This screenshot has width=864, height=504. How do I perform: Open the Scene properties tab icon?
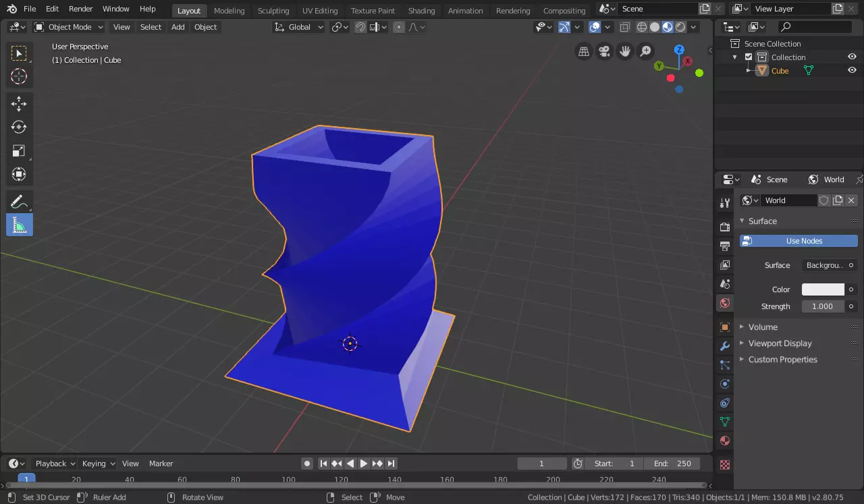[x=725, y=283]
